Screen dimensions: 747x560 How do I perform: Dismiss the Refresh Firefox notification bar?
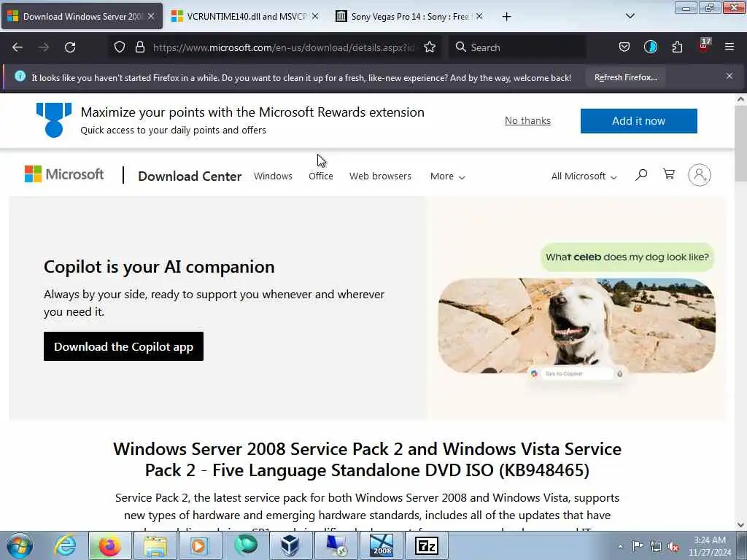[729, 76]
